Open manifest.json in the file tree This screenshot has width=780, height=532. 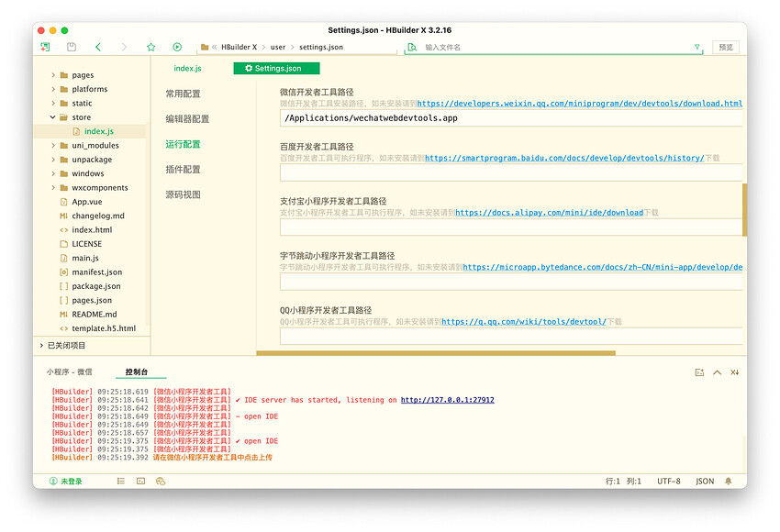point(96,272)
